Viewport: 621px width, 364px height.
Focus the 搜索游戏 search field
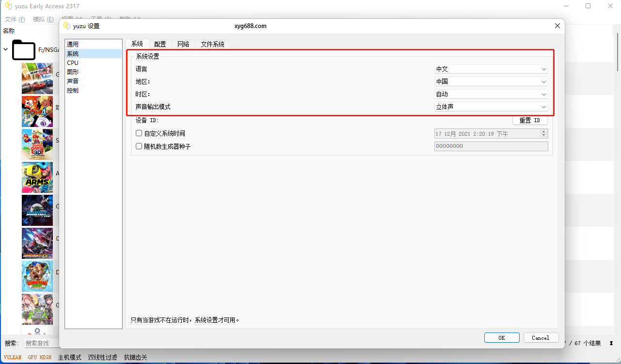[x=42, y=343]
